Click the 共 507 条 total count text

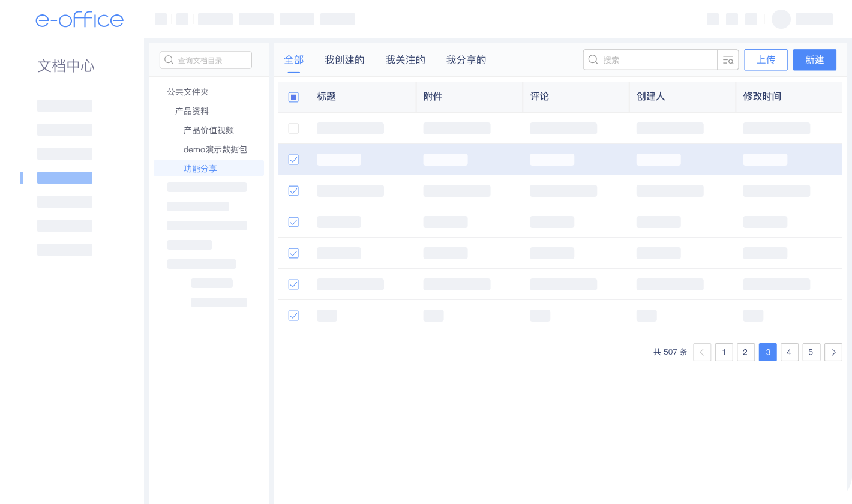(x=670, y=352)
